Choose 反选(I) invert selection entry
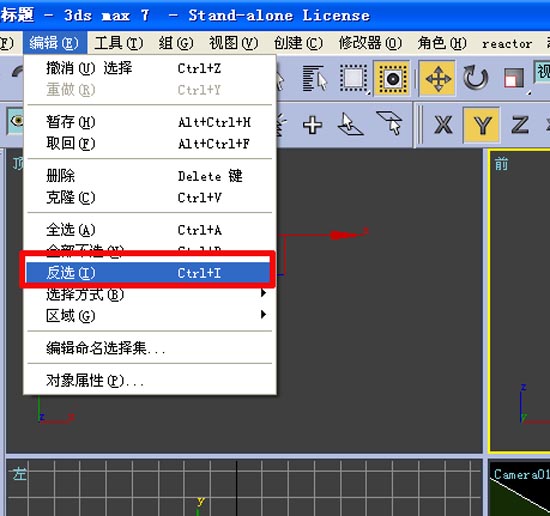Image resolution: width=550 pixels, height=516 pixels. [148, 273]
